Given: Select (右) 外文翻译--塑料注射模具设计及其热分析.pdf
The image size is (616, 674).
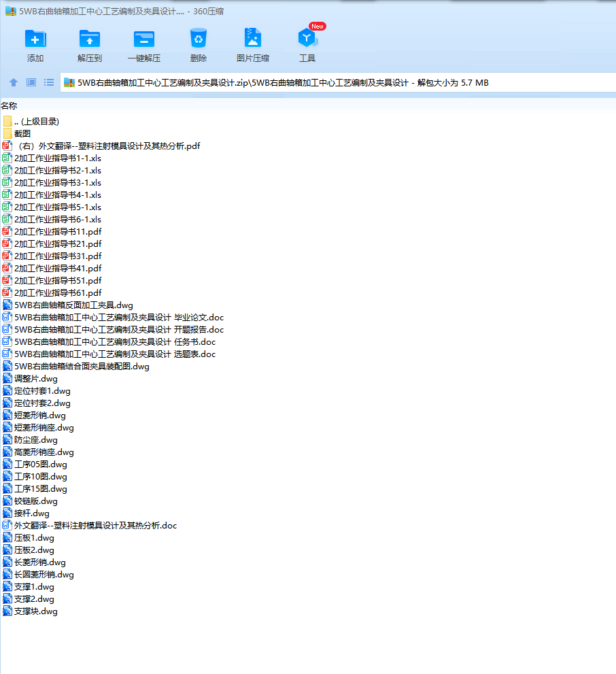Looking at the screenshot, I should click(x=101, y=146).
